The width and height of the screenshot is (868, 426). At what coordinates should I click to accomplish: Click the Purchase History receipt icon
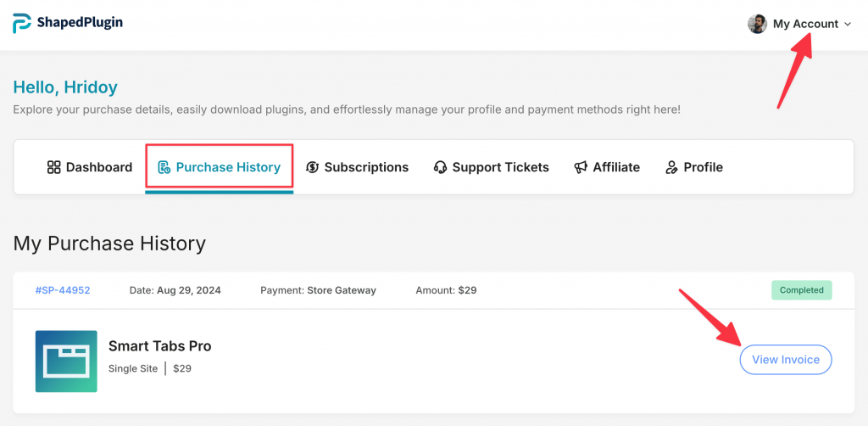pos(164,167)
